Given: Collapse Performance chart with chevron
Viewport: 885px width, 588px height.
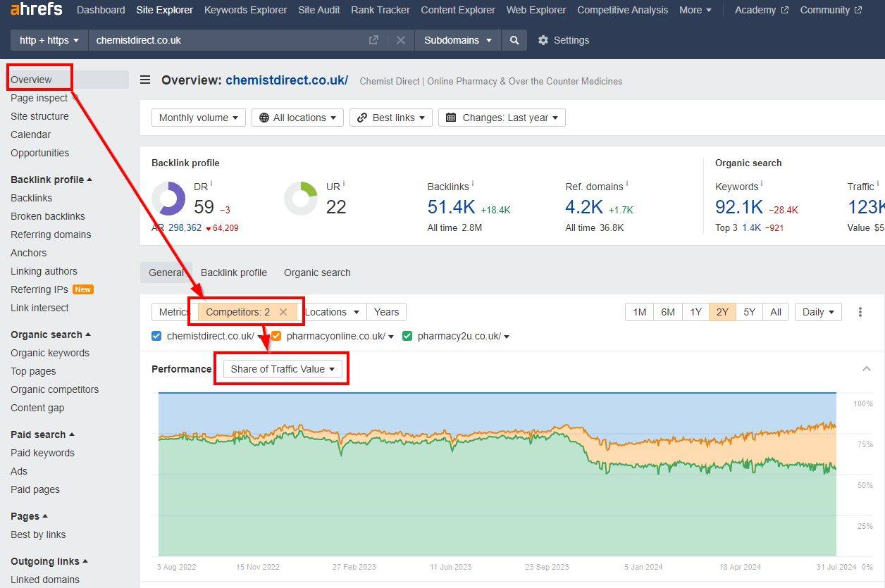Looking at the screenshot, I should 867,369.
